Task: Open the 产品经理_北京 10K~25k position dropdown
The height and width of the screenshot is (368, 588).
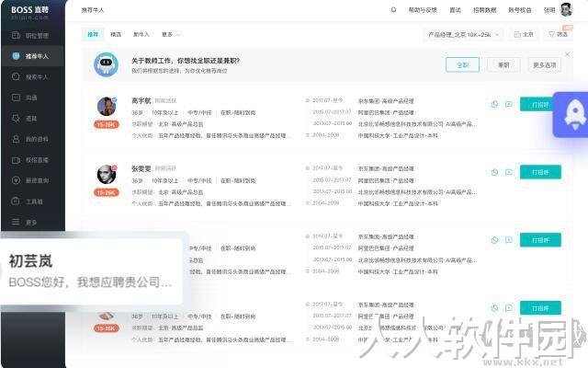Action: coord(463,34)
